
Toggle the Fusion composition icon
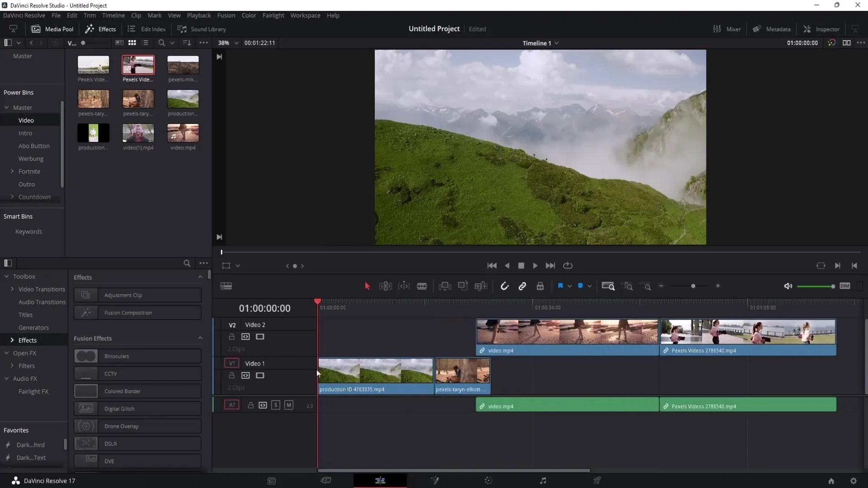(x=85, y=312)
